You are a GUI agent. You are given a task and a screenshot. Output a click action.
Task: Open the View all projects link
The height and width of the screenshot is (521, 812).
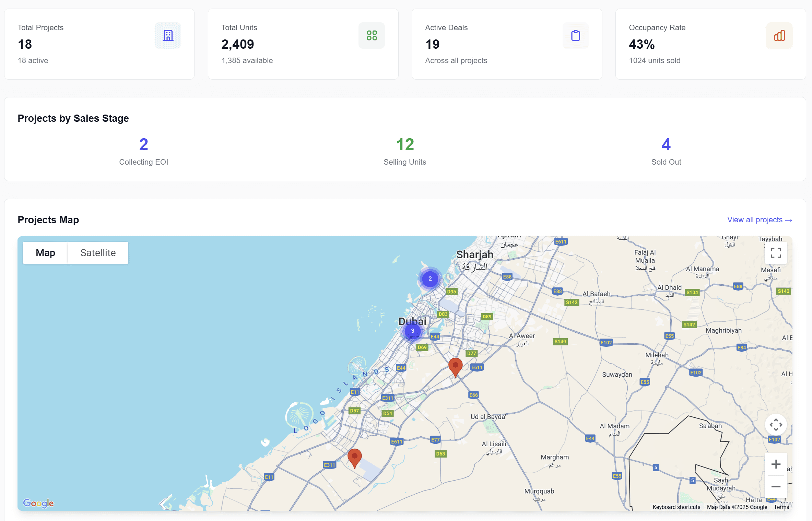[x=760, y=220]
